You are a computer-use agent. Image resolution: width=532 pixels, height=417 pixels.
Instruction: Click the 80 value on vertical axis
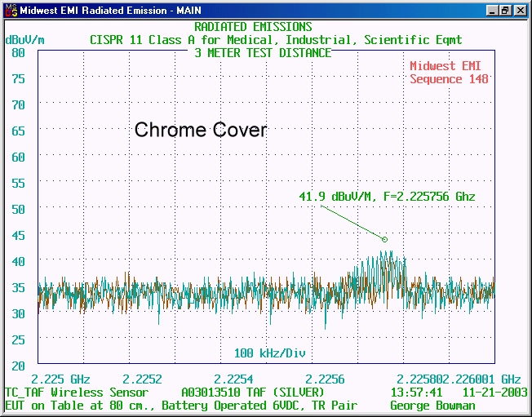[x=19, y=52]
